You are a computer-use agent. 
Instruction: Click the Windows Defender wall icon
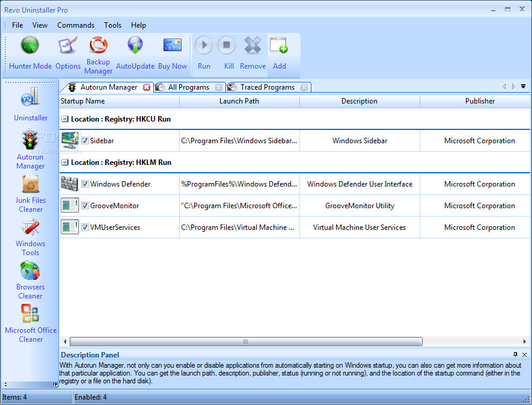(70, 184)
